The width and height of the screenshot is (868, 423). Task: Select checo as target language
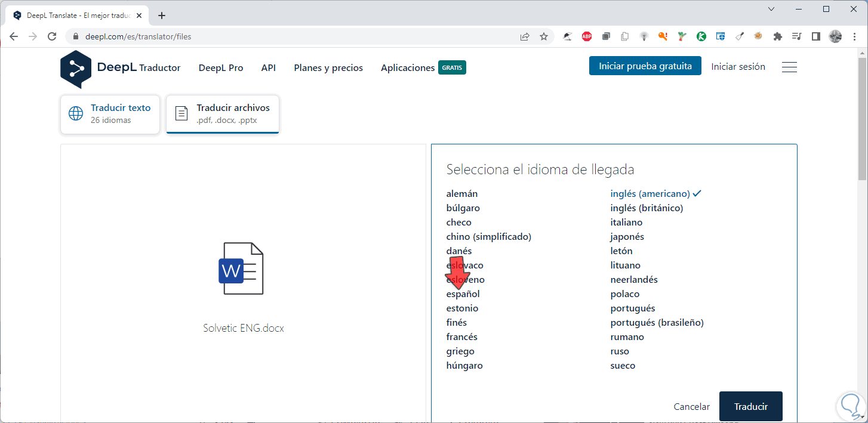pos(458,222)
